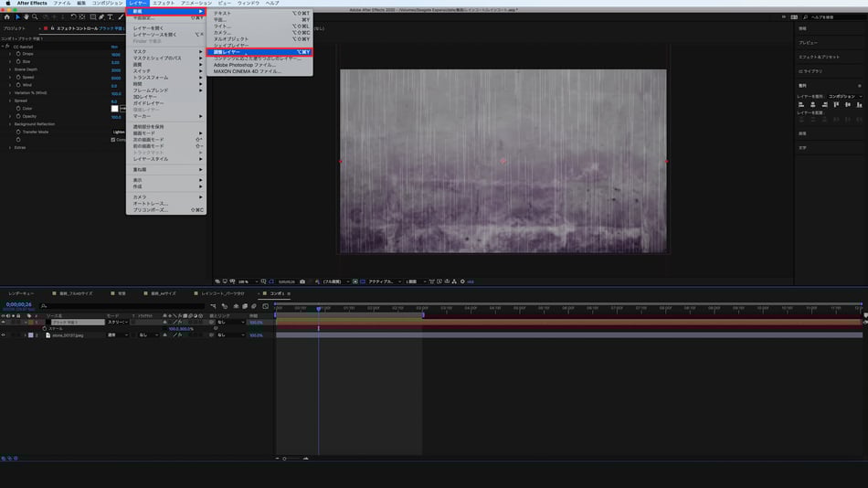Click the Home icon in toolbar
Screen dimensions: 868x488
tap(6, 16)
